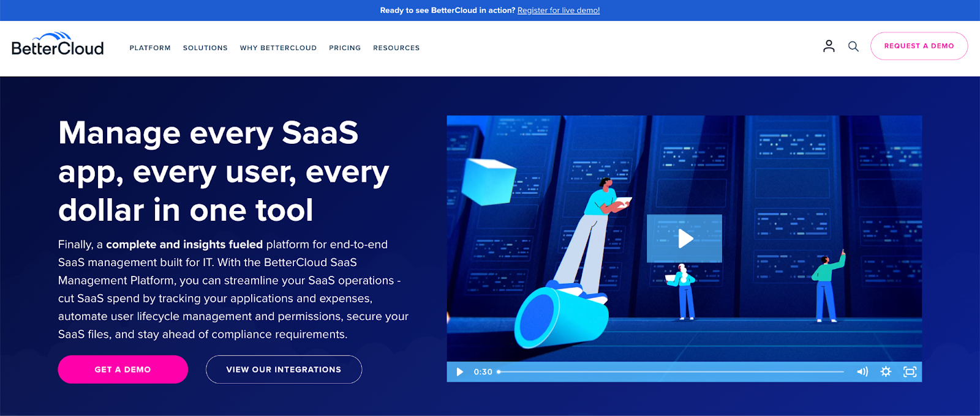Seek on the video progress bar
Screen dimensions: 980x416
pyautogui.click(x=671, y=372)
